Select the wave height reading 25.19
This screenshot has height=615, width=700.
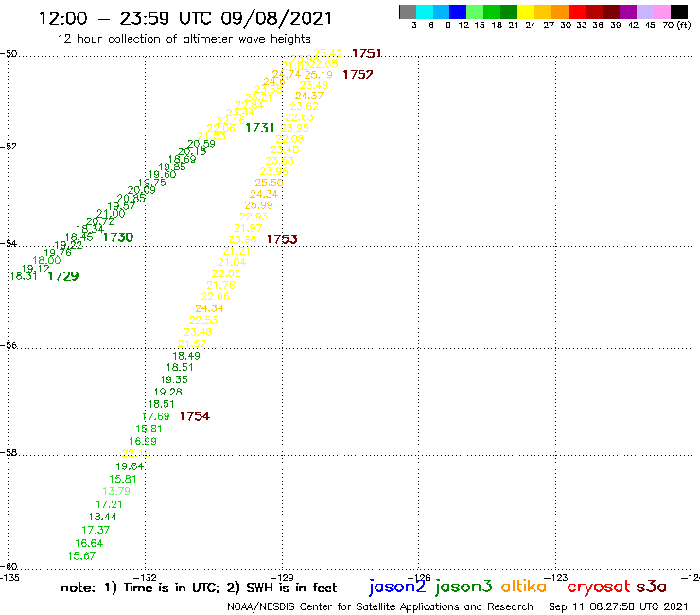319,75
